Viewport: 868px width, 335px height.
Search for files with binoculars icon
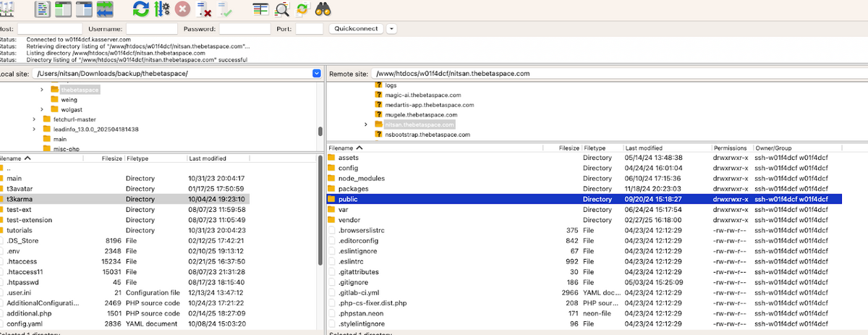[323, 9]
